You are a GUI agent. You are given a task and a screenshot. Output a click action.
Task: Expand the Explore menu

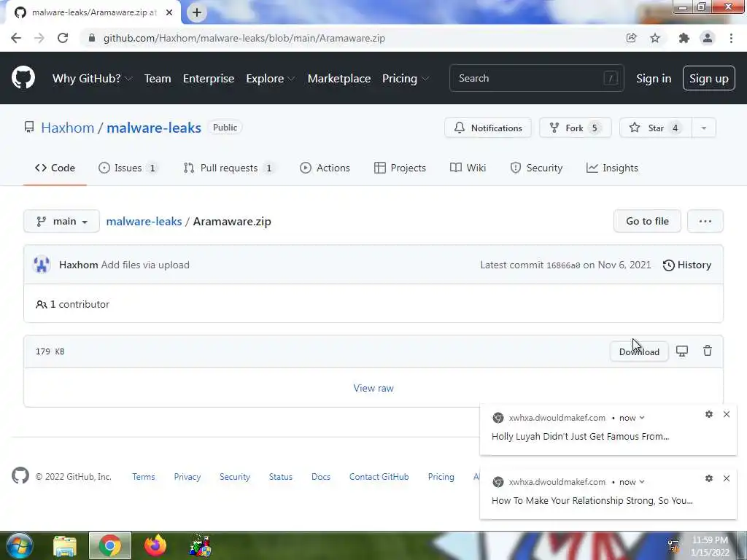270,79
